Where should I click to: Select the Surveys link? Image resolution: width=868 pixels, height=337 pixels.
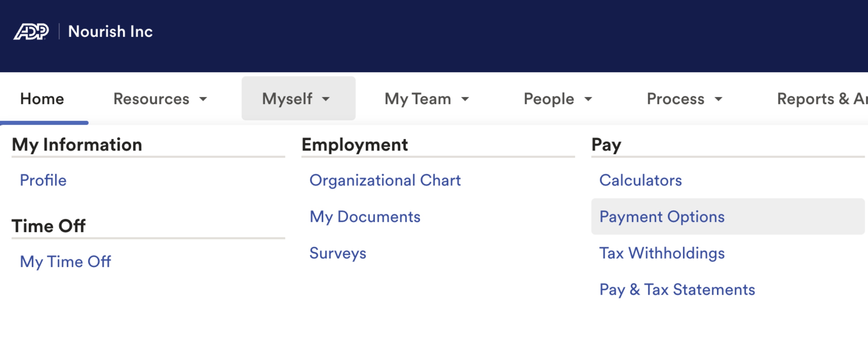click(x=338, y=253)
